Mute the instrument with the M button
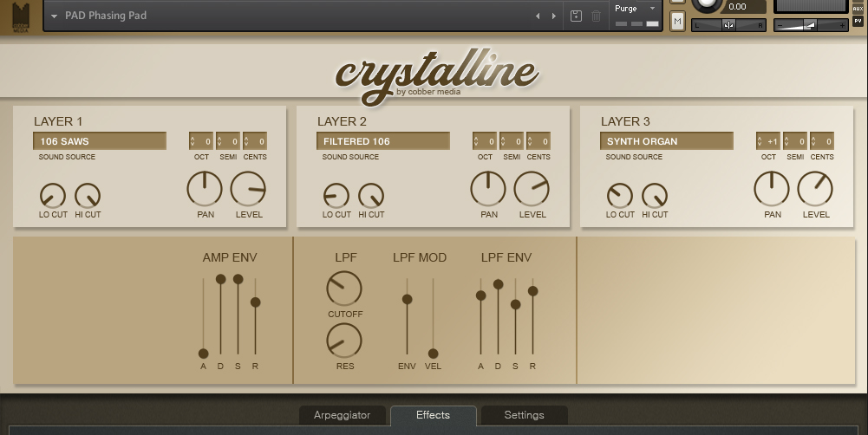This screenshot has width=868, height=435. click(677, 21)
